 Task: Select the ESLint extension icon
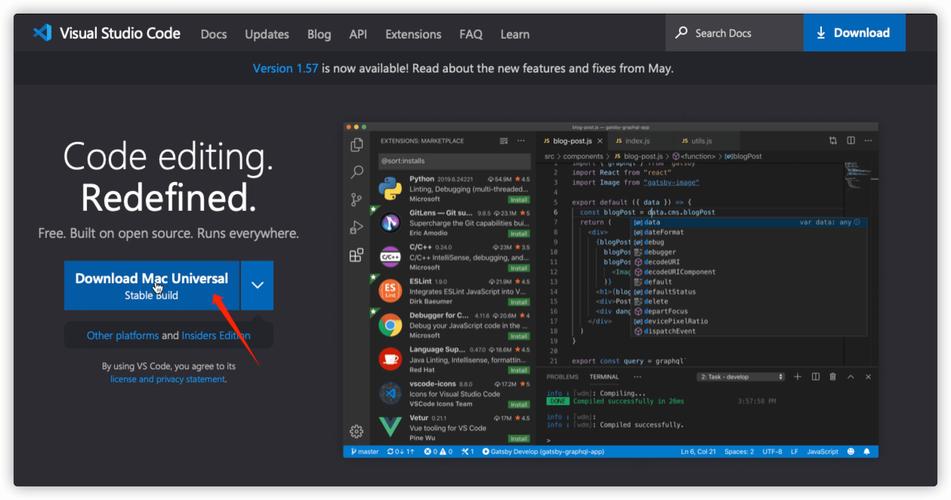click(x=390, y=291)
